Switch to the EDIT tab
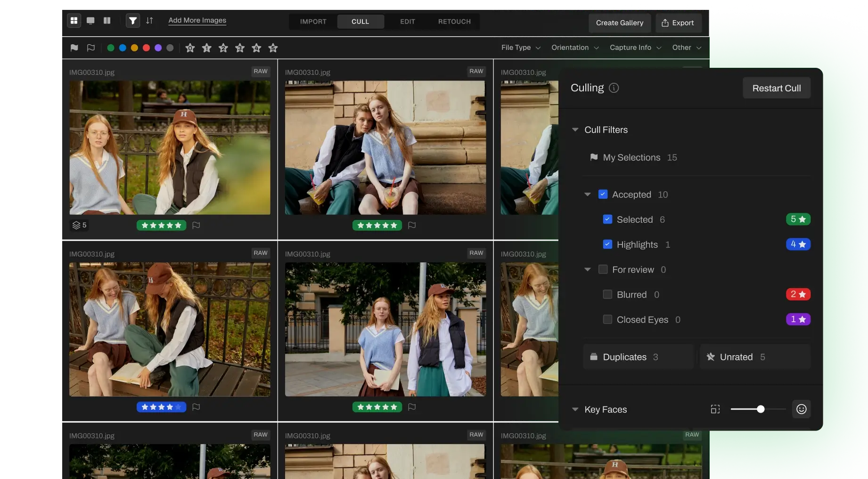Screen dimensions: 868x479 click(x=407, y=22)
